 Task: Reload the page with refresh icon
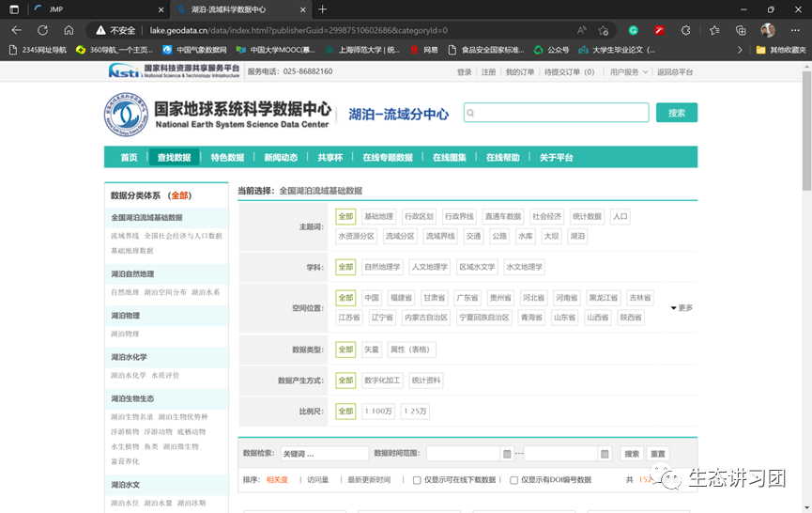tap(42, 31)
